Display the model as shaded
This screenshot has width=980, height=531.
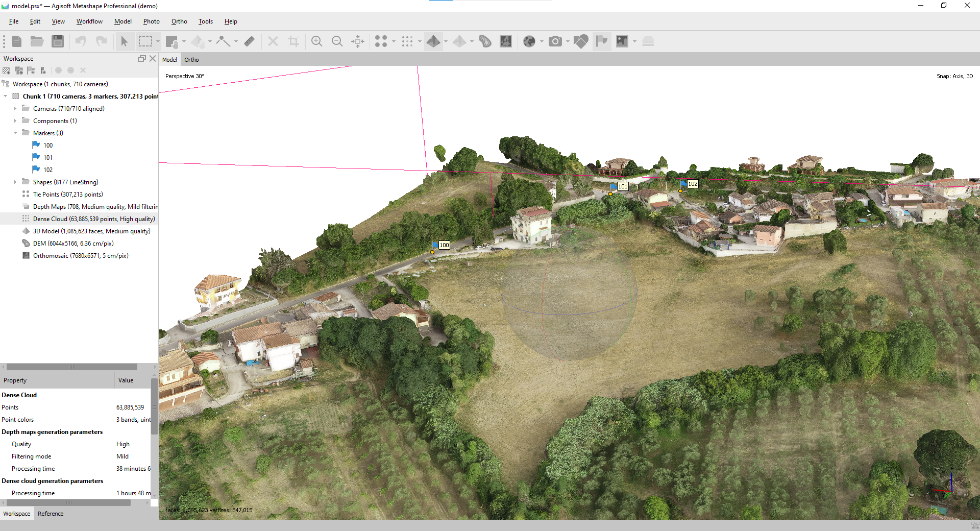click(x=434, y=41)
